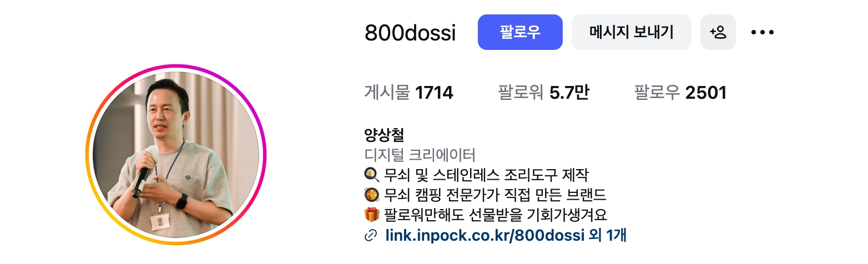Click the chain link icon before the URL
The image size is (868, 264).
click(371, 235)
